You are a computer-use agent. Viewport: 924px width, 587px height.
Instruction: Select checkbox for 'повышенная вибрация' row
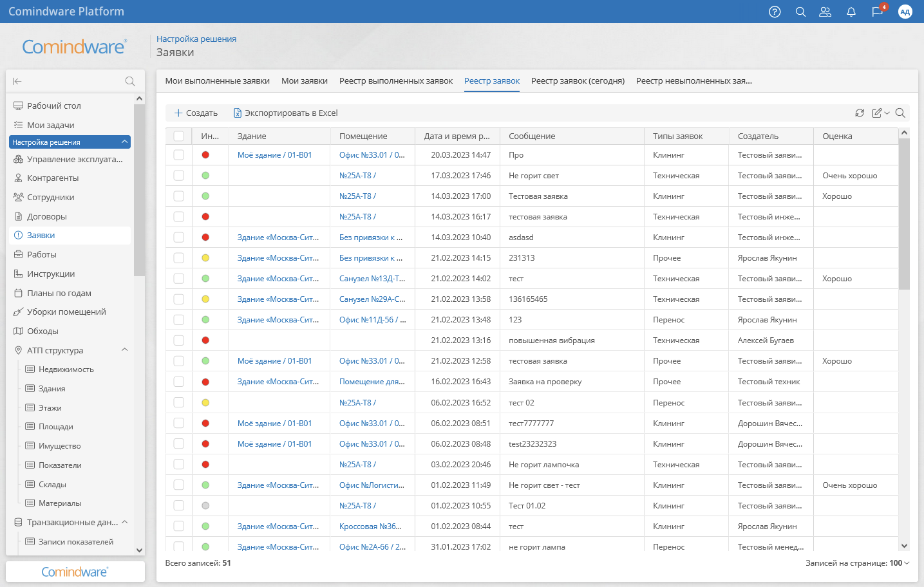pyautogui.click(x=179, y=340)
